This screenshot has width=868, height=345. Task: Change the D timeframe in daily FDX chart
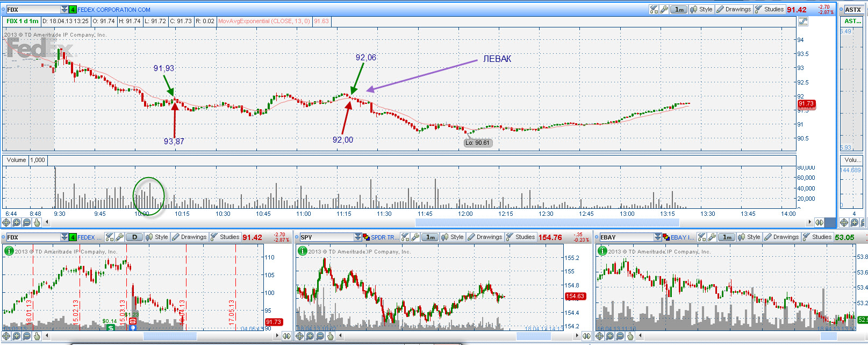click(x=134, y=237)
